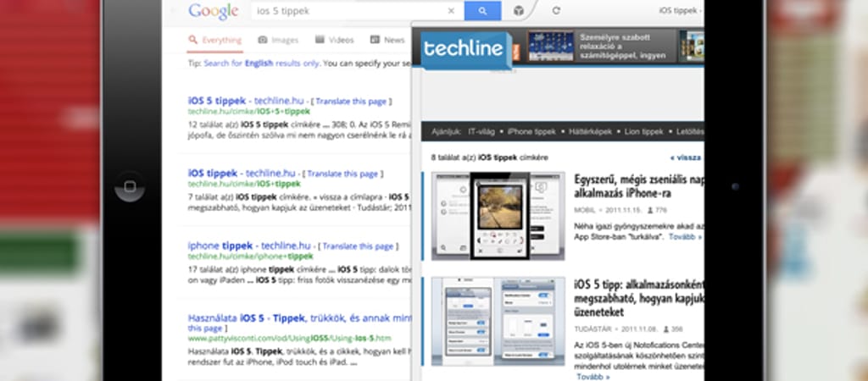Switch to the Images search tab

click(279, 40)
